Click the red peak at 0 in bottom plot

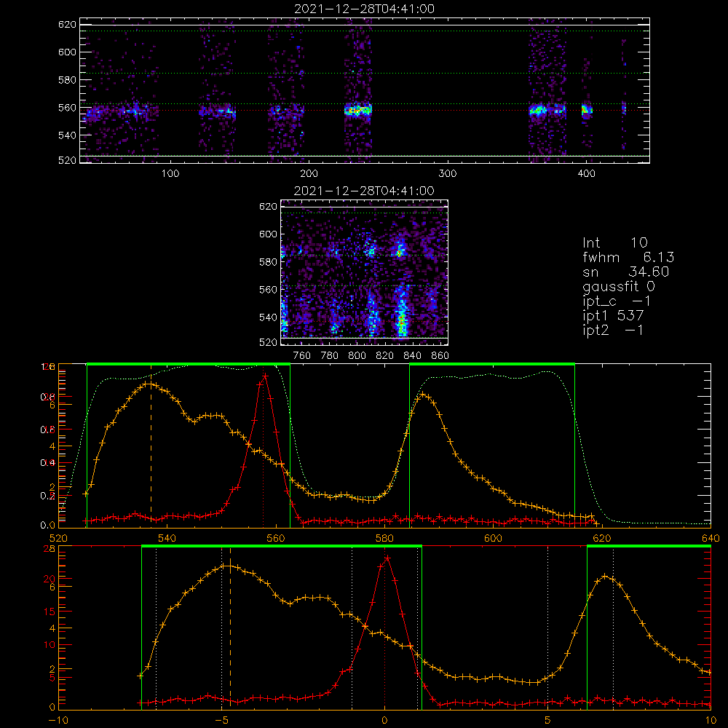click(x=387, y=558)
